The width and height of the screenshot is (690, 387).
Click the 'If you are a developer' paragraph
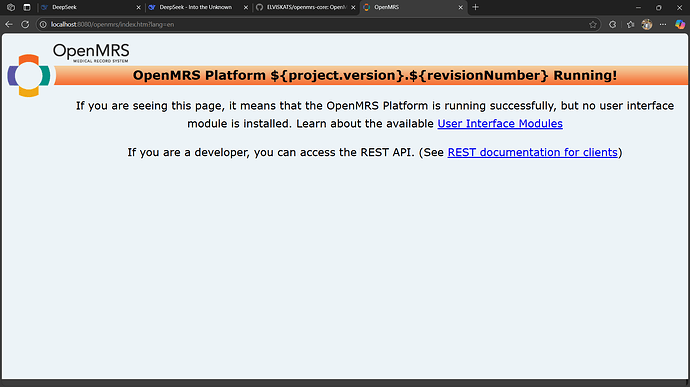click(x=375, y=152)
